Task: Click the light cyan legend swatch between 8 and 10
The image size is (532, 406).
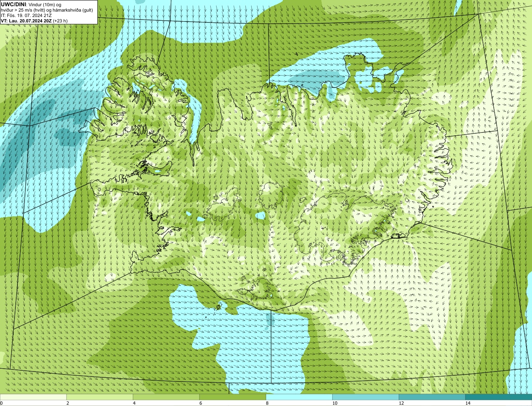Action: (x=299, y=397)
